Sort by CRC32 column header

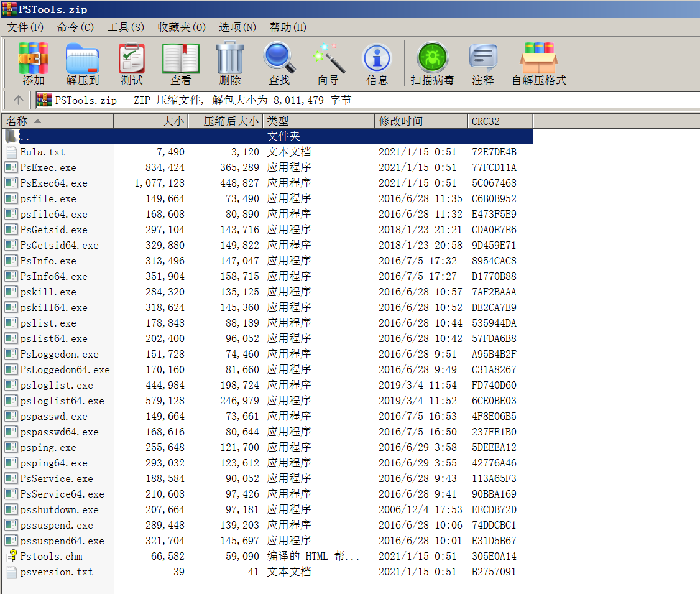(500, 121)
